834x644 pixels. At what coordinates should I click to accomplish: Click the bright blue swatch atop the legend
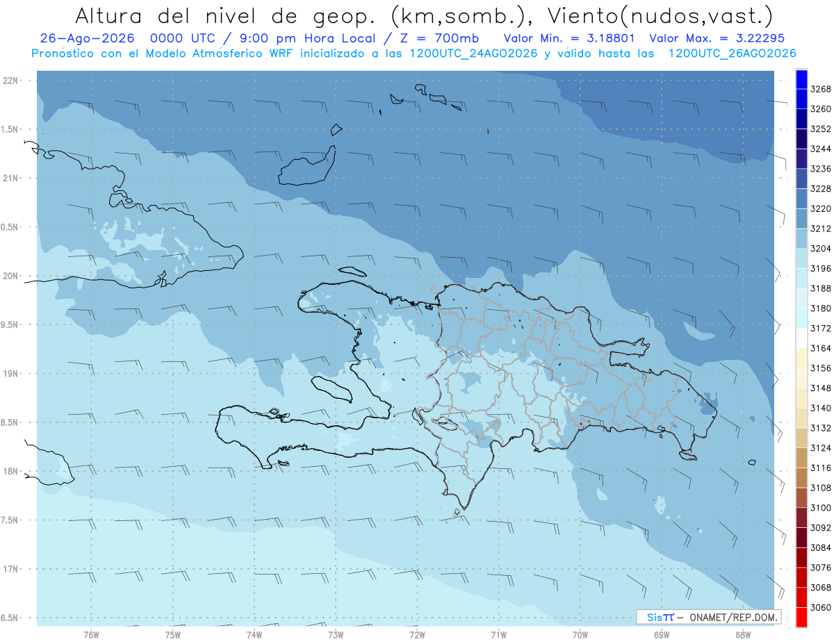[x=801, y=79]
